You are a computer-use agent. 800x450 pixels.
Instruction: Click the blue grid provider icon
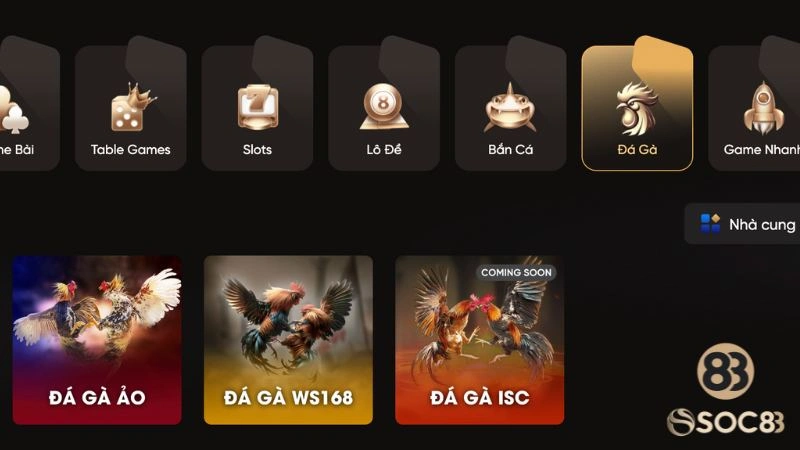pyautogui.click(x=710, y=223)
